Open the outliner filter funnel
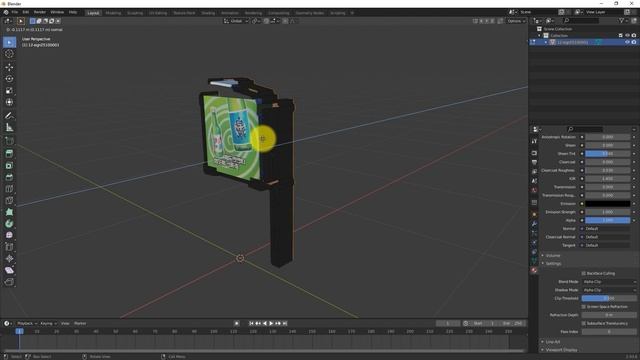Image resolution: width=640 pixels, height=360 pixels. pos(622,20)
